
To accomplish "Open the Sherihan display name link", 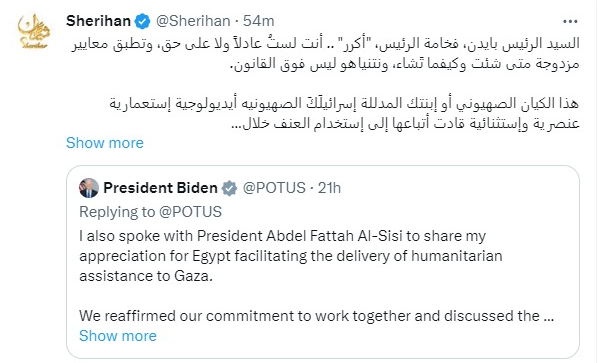I will 98,21.
